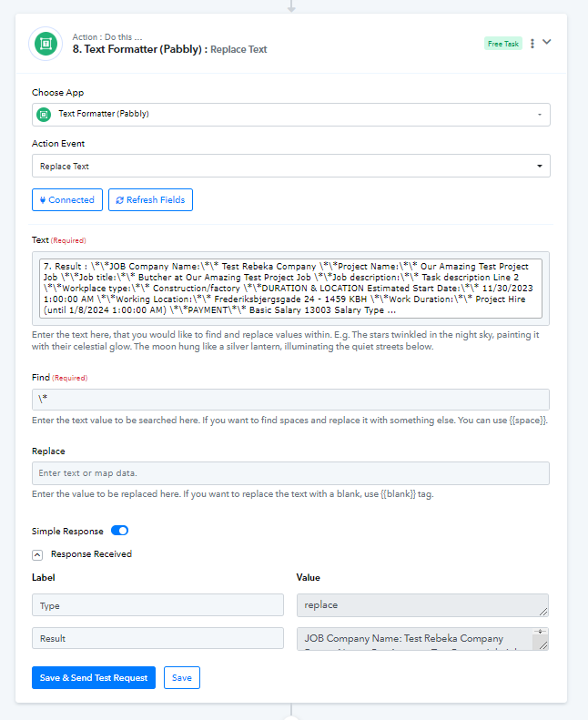Click the Result label field
588x720 pixels.
[x=157, y=638]
